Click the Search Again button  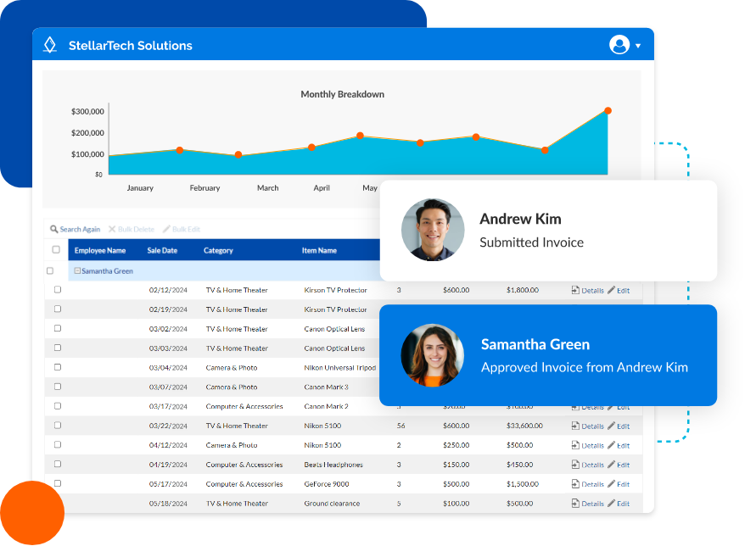point(76,229)
